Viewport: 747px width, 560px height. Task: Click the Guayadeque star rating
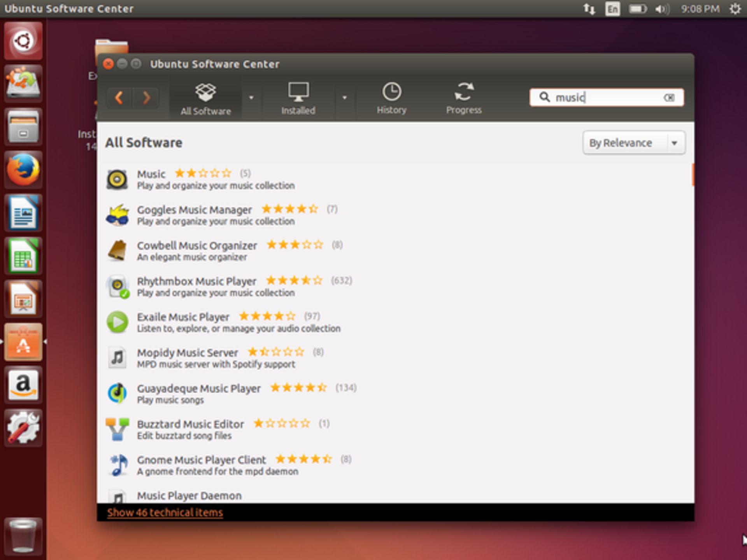point(298,388)
